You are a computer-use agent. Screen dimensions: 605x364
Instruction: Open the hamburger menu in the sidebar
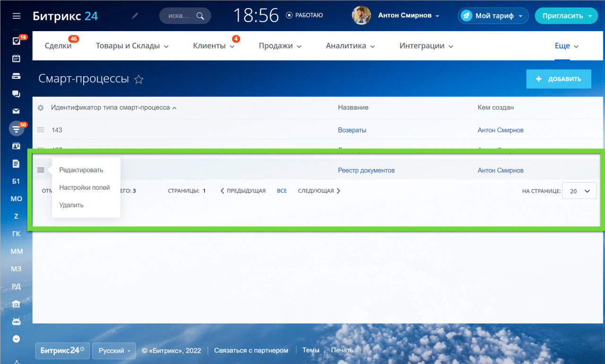[17, 16]
